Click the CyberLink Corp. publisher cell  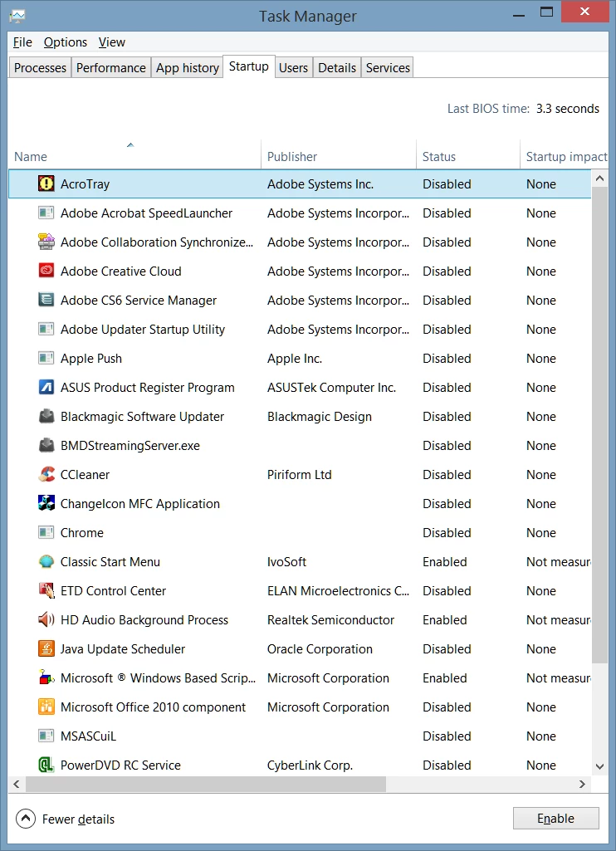310,765
